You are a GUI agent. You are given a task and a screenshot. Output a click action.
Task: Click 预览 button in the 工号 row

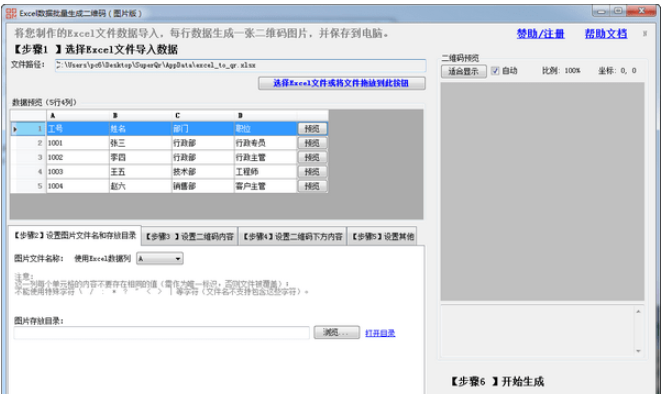(312, 128)
